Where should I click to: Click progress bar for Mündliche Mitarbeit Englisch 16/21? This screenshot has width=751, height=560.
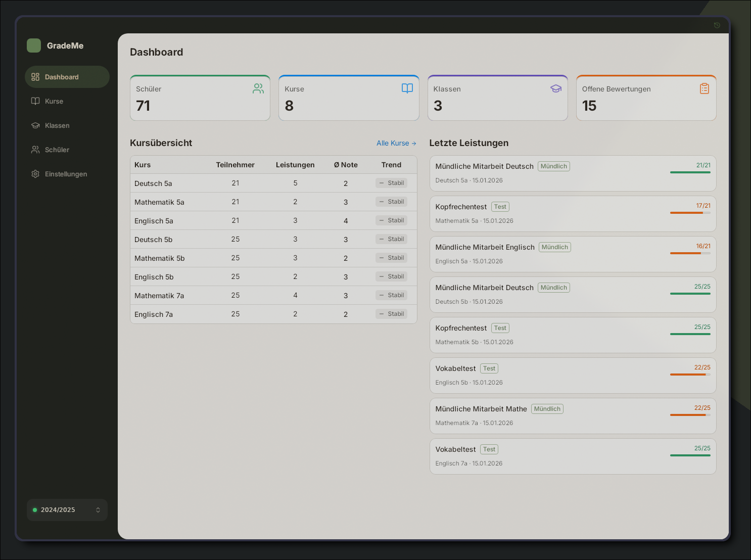[x=690, y=253]
